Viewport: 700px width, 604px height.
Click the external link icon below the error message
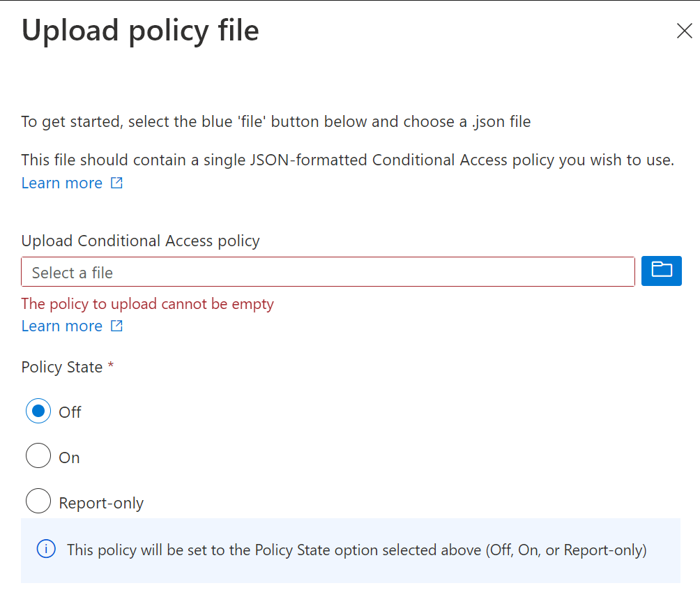(117, 326)
